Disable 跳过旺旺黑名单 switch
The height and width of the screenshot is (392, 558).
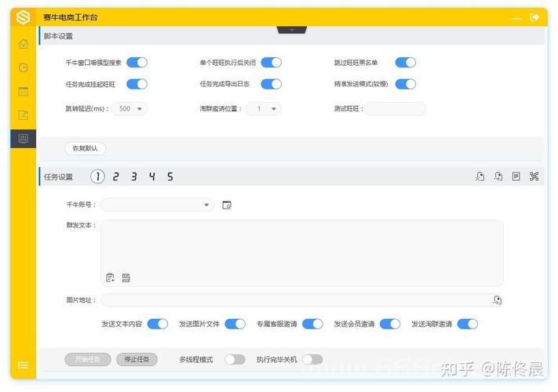click(x=406, y=63)
